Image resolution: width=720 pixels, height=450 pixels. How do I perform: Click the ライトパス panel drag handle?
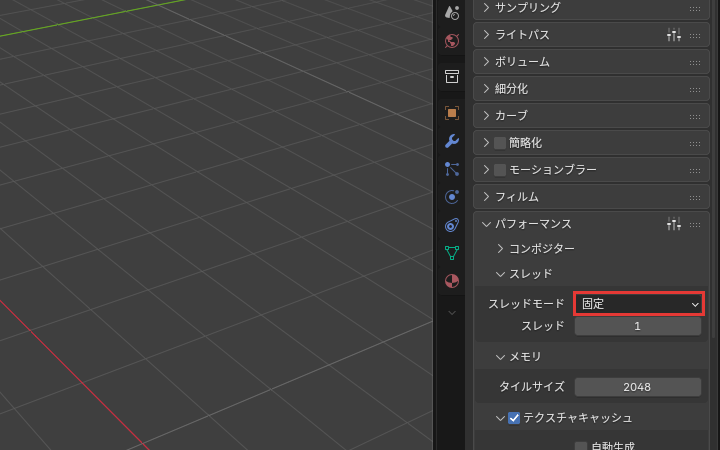695,36
